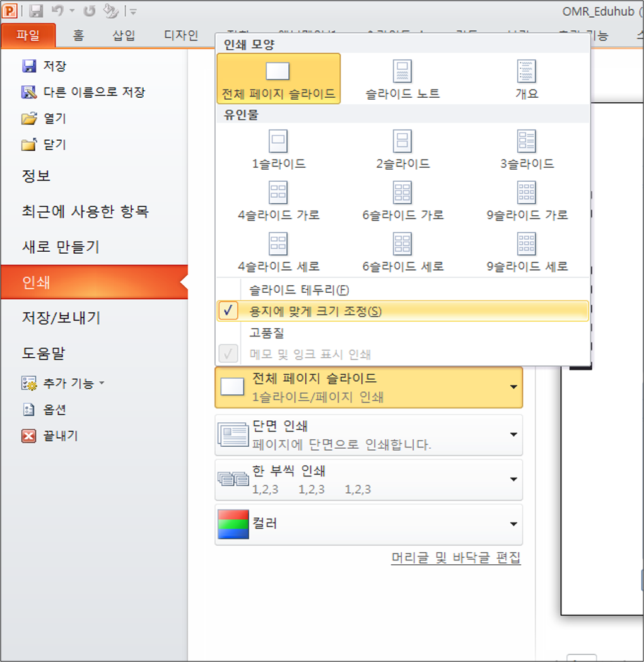
Task: Open the 파일 tab
Action: tap(28, 35)
